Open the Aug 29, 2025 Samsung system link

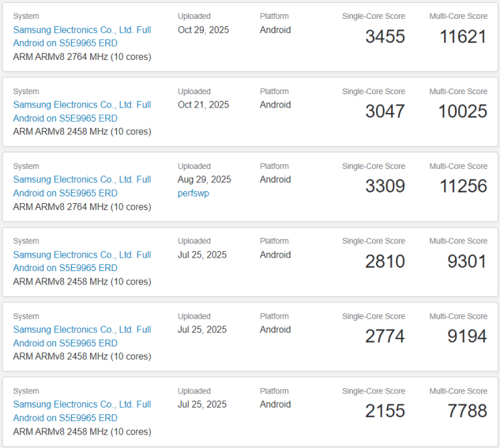[x=81, y=180]
